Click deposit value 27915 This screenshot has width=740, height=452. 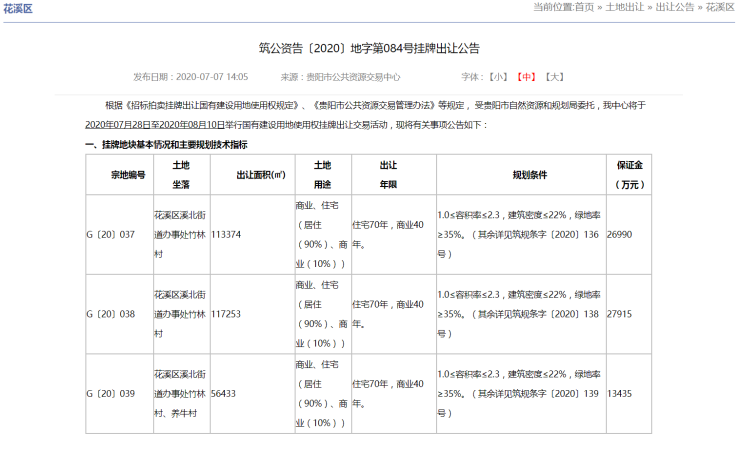point(619,314)
